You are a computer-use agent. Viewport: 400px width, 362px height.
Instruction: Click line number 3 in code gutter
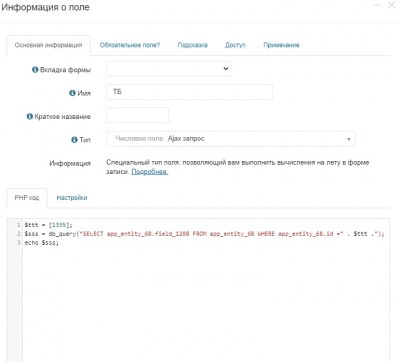click(x=19, y=243)
